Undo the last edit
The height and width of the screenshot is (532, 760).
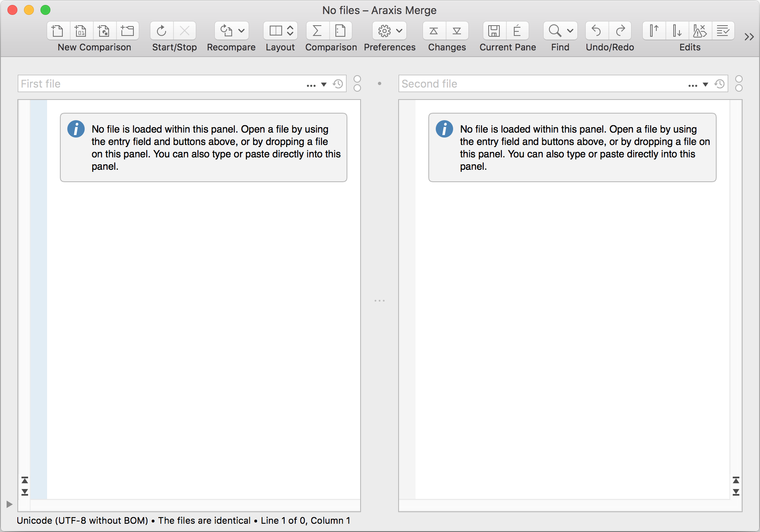596,31
